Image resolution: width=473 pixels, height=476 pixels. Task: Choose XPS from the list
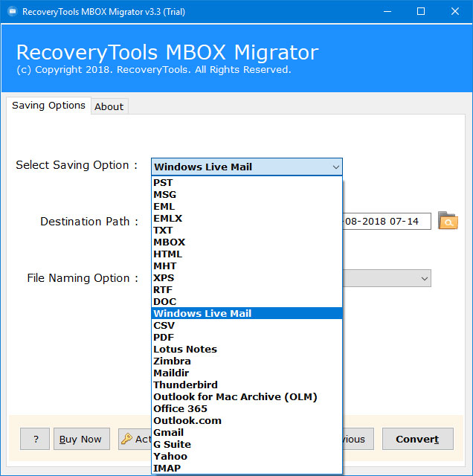tap(247, 277)
